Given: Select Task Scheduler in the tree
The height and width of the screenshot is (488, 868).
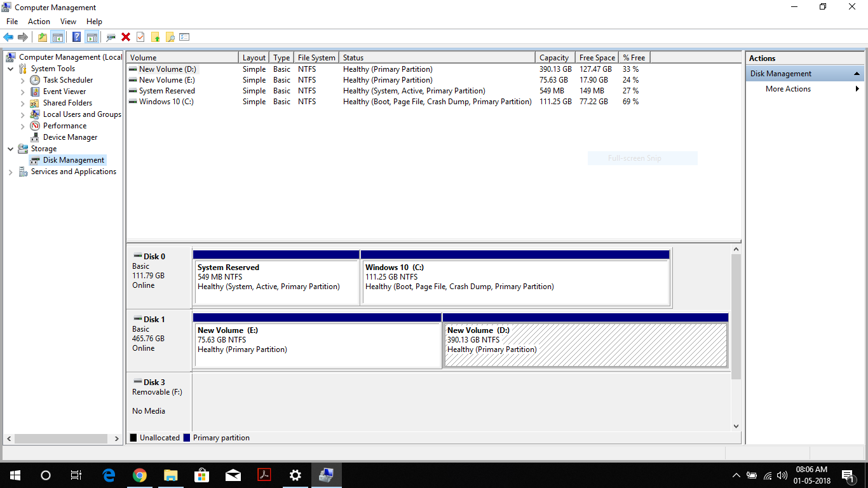Looking at the screenshot, I should [68, 80].
